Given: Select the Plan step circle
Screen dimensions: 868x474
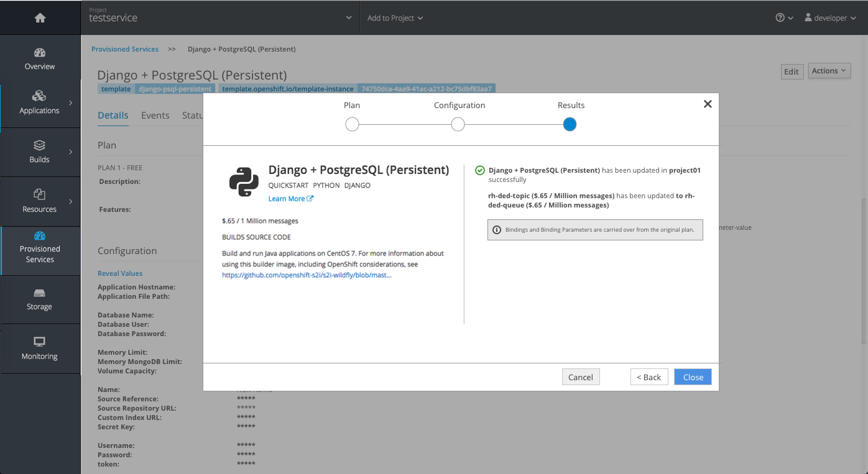Looking at the screenshot, I should tap(352, 124).
